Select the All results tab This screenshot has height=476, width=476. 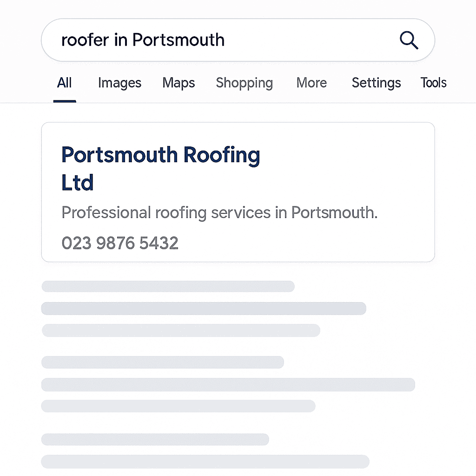tap(64, 83)
